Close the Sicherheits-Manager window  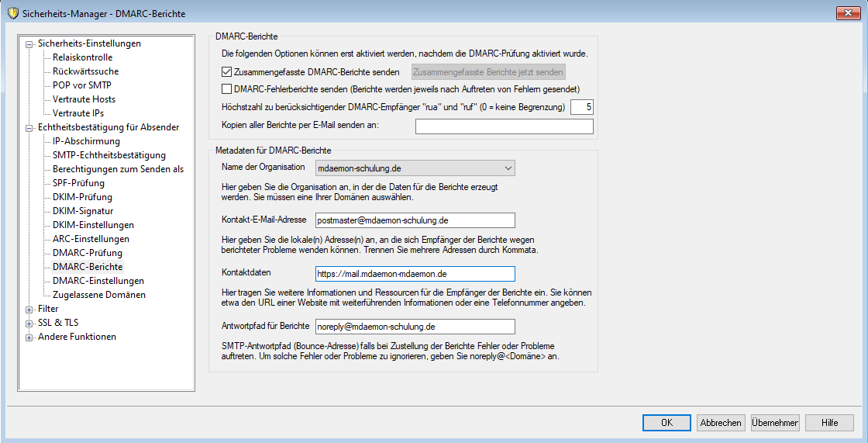coord(849,13)
